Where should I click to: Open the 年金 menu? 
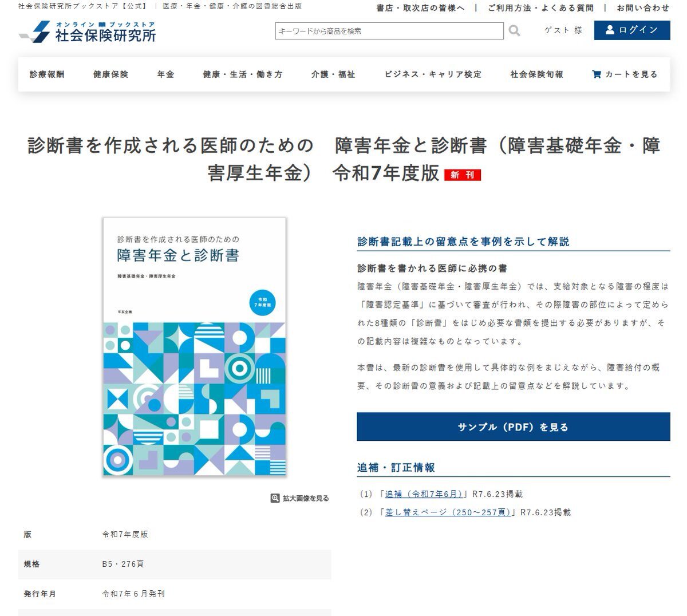[x=166, y=74]
